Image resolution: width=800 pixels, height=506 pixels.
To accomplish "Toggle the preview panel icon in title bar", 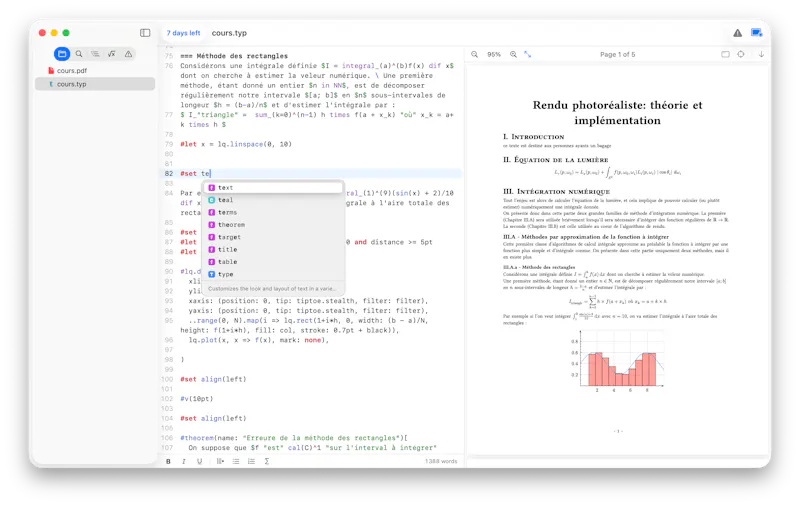I will point(757,33).
